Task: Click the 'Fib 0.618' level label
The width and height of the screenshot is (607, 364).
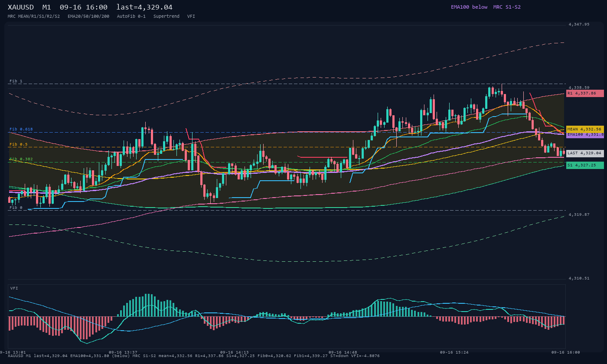Action: tap(21, 129)
